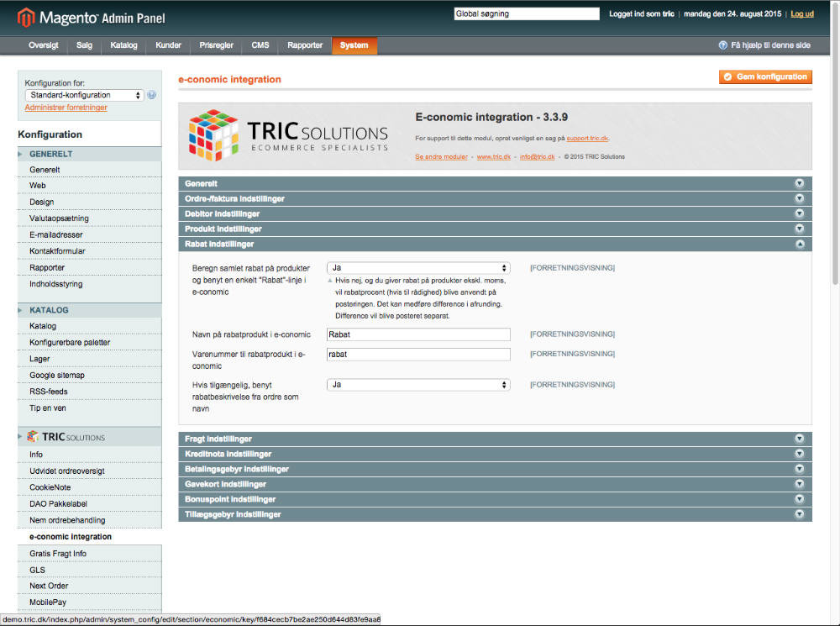Screen dimensions: 840x626
Task: Click the help question-mark icon
Action: 722,45
